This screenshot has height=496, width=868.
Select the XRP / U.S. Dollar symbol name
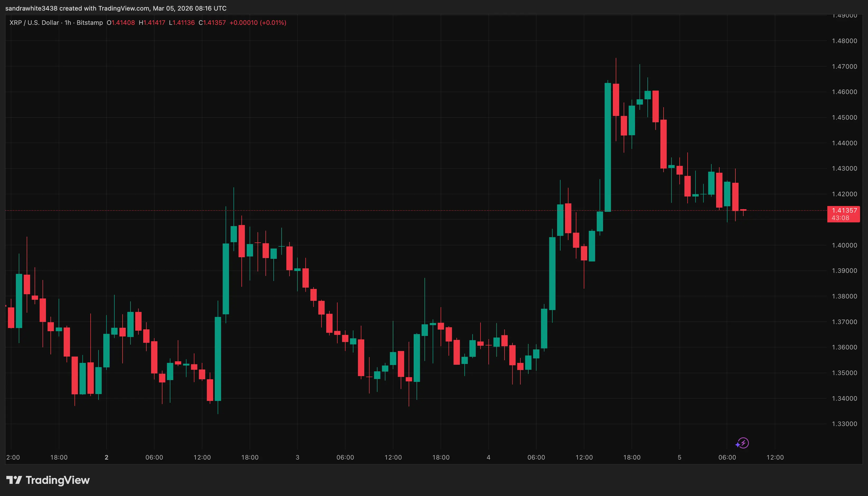point(34,22)
